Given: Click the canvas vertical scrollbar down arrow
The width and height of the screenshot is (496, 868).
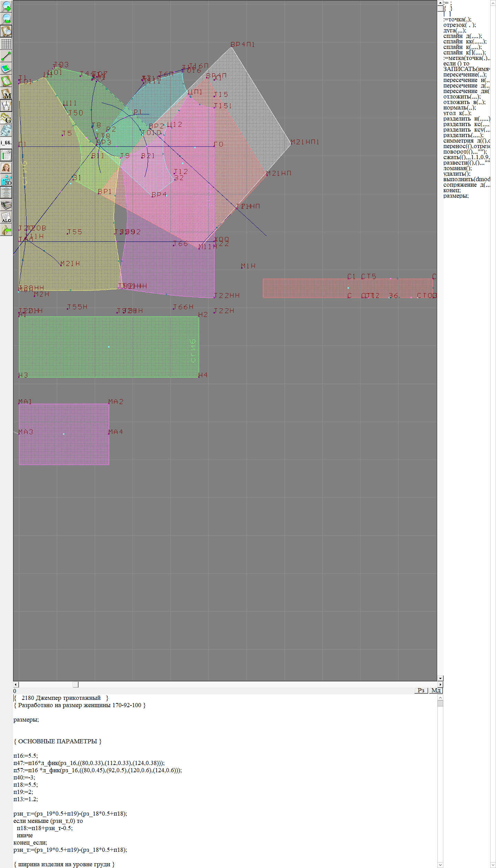Looking at the screenshot, I should 440,678.
